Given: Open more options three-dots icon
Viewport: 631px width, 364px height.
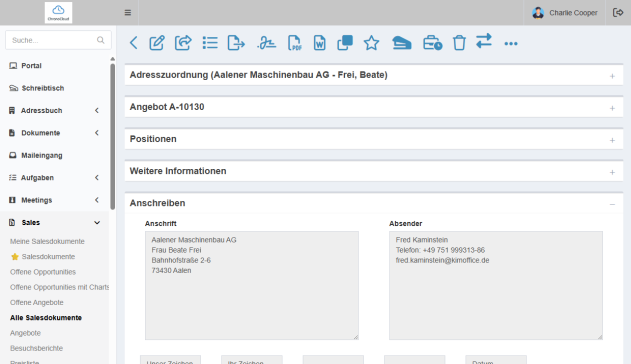Looking at the screenshot, I should click(x=511, y=43).
